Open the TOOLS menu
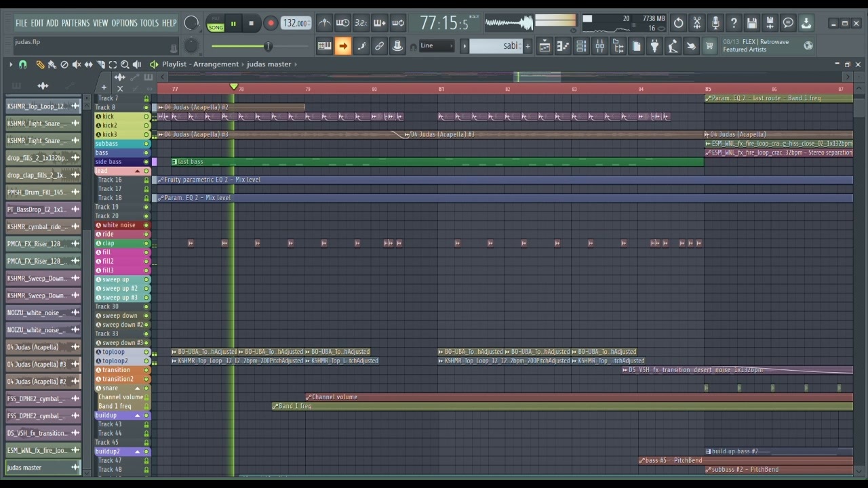 click(x=149, y=23)
